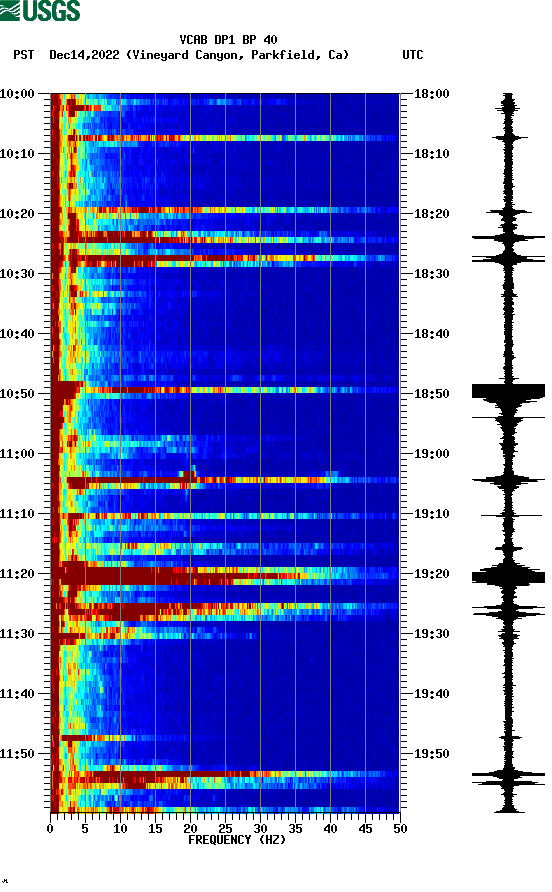Viewport: 552px width, 892px height.
Task: Click the 10:00 PST time label
Action: (17, 94)
